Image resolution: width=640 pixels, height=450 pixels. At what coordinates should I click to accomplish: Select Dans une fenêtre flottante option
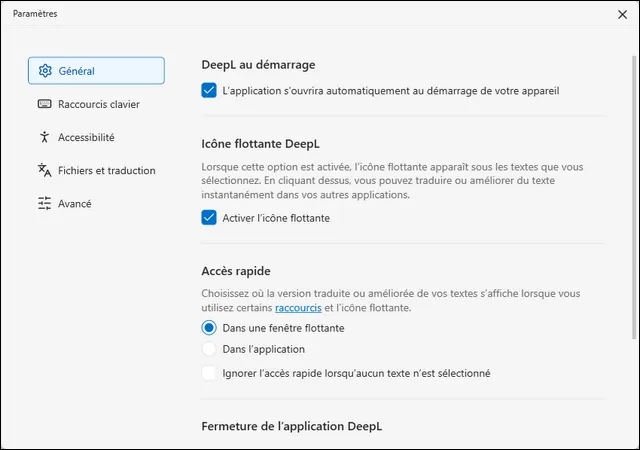[x=209, y=327]
